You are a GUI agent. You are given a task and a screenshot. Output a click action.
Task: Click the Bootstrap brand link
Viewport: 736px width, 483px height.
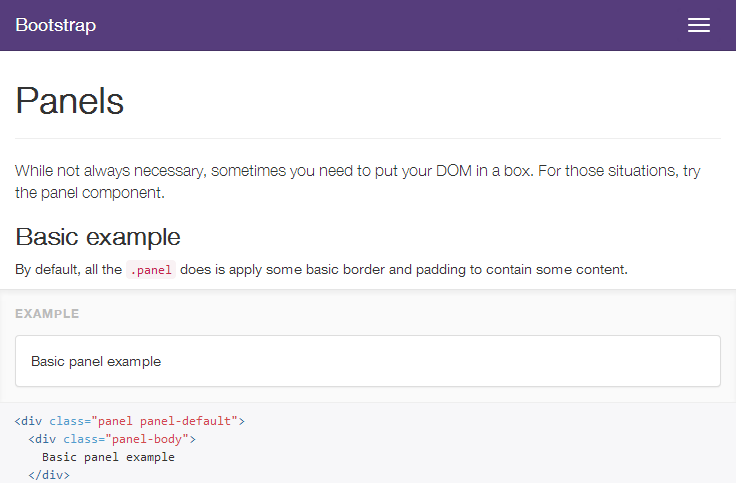point(56,26)
